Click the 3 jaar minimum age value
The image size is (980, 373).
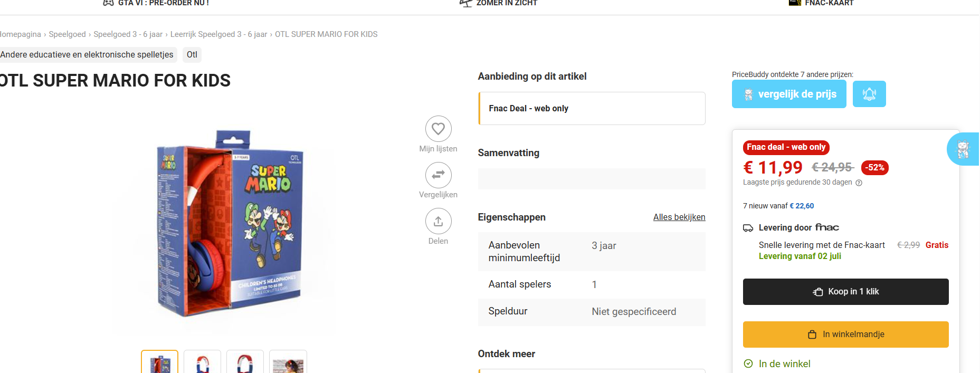(604, 246)
